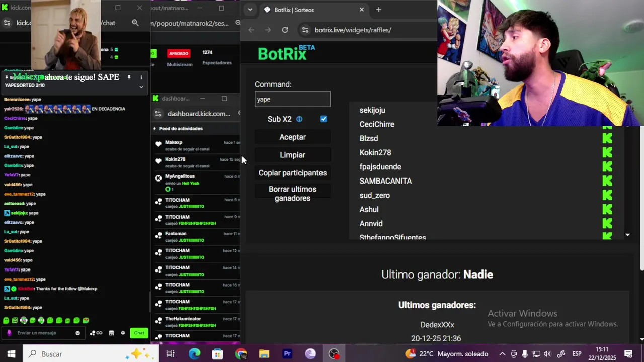The width and height of the screenshot is (644, 362).
Task: Click participants list scroll-down arrow
Action: 627,235
